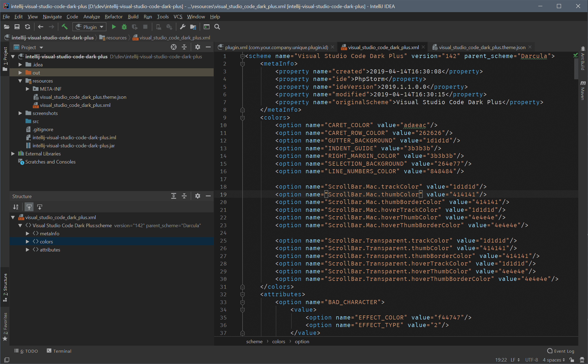The height and width of the screenshot is (364, 588).
Task: Open Structure panel gear settings
Action: 198,196
